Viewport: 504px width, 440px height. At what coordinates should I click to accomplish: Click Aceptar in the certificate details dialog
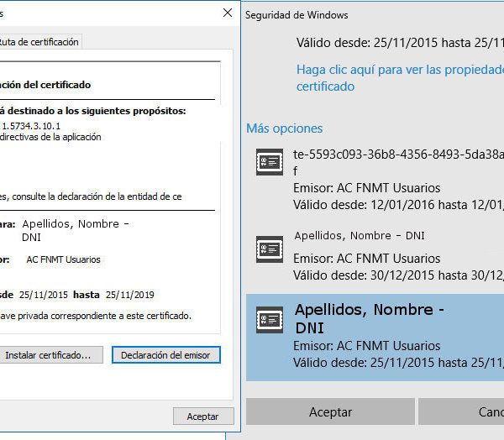[202, 416]
